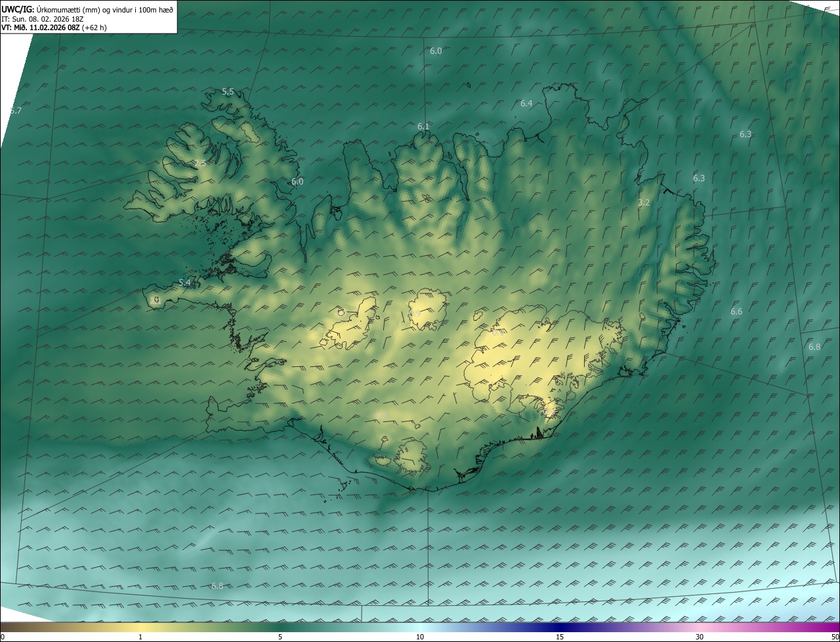
Task: Select the 3.2 value in East Iceland
Action: [644, 203]
